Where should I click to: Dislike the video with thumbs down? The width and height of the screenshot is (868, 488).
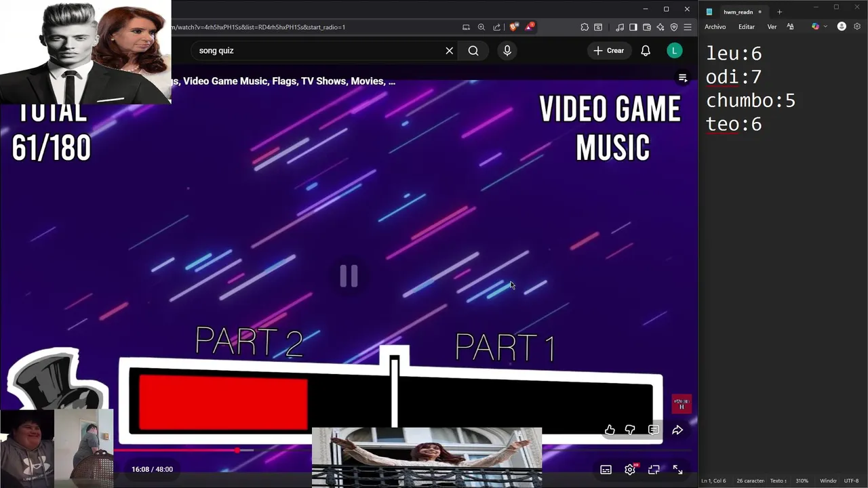[630, 430]
